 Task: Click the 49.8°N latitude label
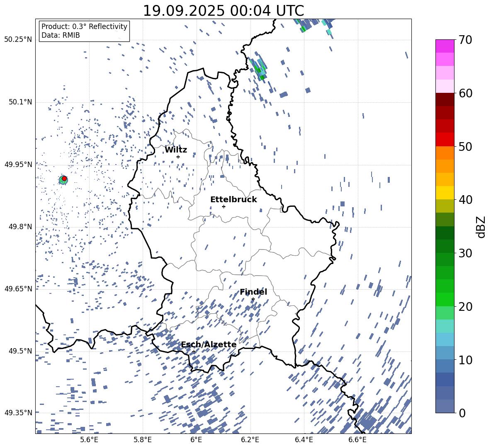pyautogui.click(x=20, y=227)
